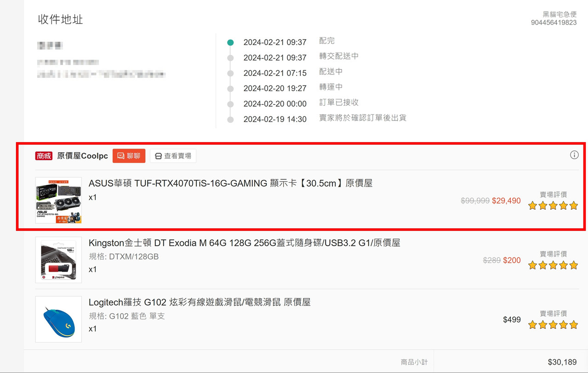
Task: Click the 2024-02-19 14:30 timestamp
Action: (275, 119)
